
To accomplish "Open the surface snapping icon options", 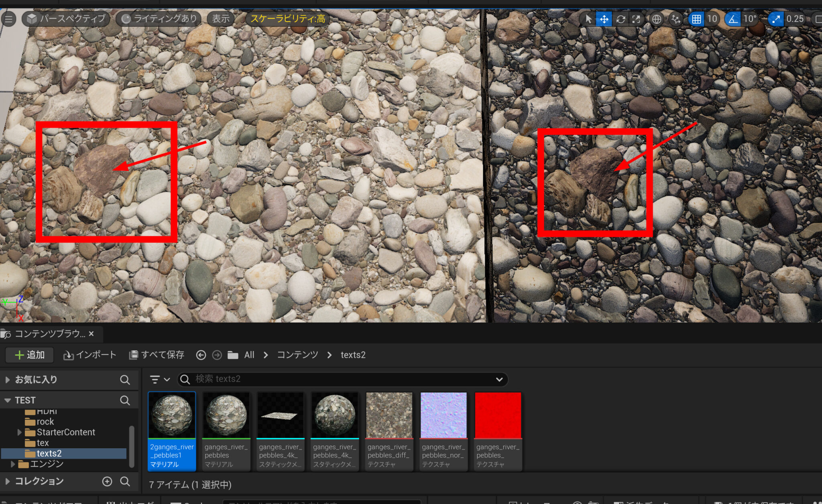I will click(675, 18).
